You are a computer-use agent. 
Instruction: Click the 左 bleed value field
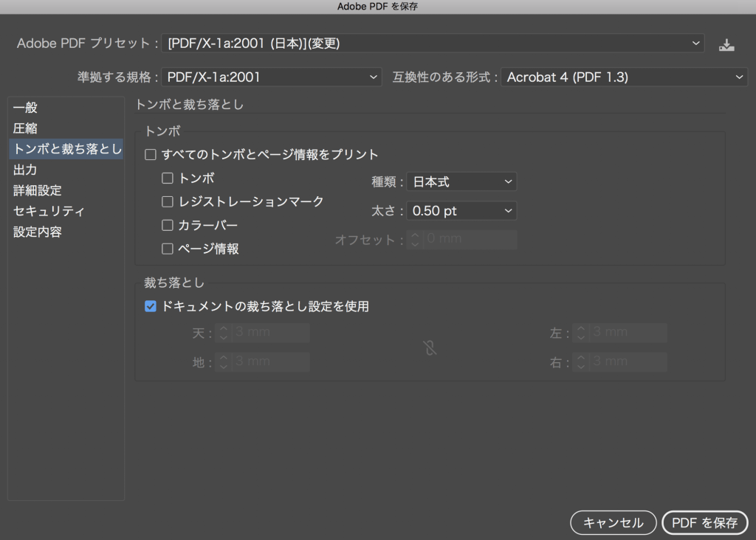point(628,333)
